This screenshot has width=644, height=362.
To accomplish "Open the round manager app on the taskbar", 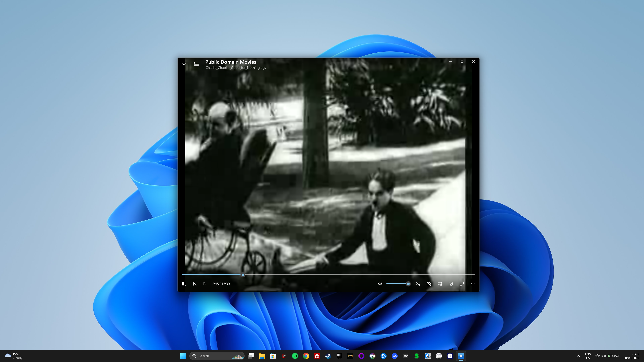I will (439, 356).
